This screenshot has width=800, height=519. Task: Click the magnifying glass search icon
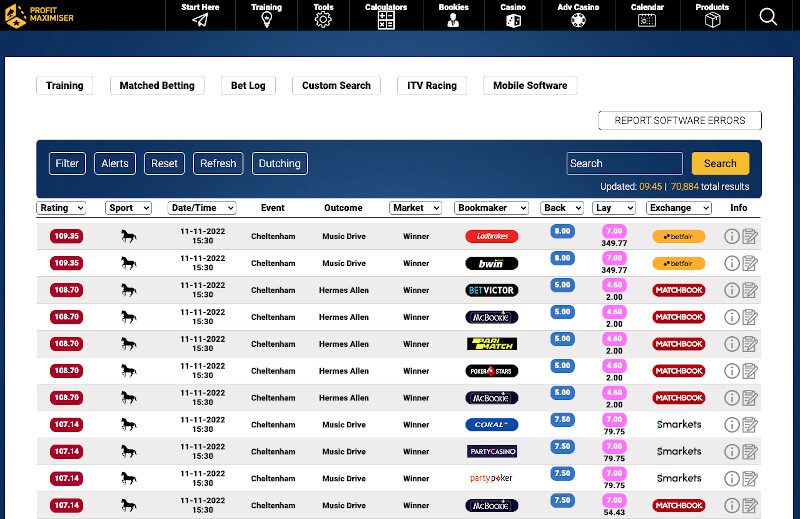coord(768,16)
